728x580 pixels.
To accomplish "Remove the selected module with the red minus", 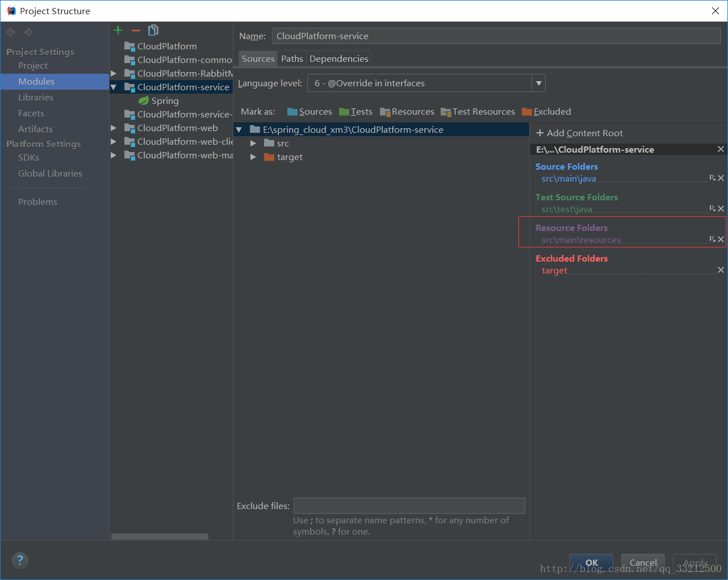I will click(x=136, y=31).
